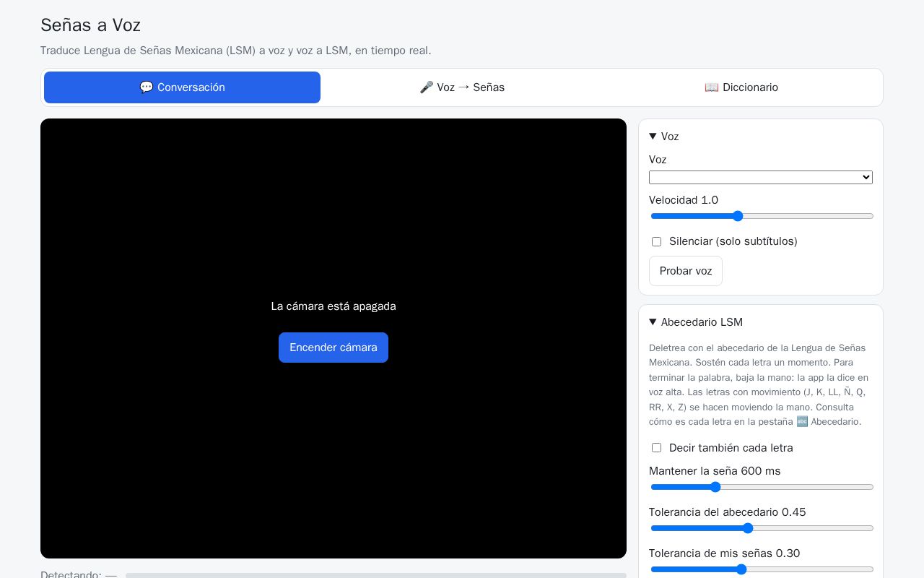Adjust the Velocidad slider

tap(762, 216)
